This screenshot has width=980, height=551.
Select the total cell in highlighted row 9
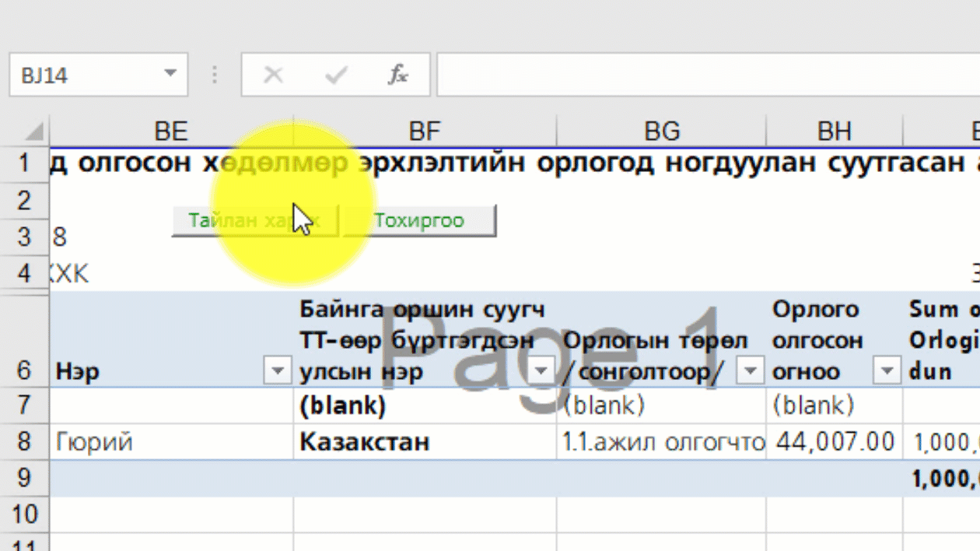point(941,477)
